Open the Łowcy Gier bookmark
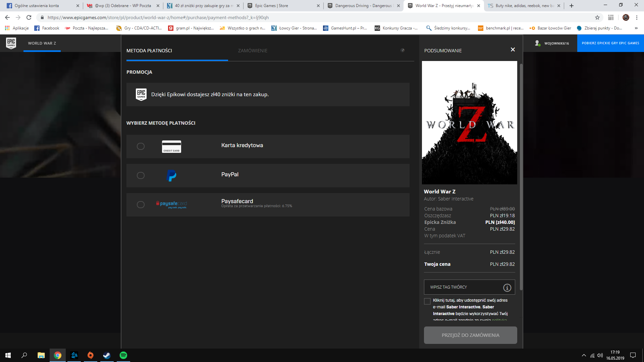644x362 pixels. tap(294, 28)
